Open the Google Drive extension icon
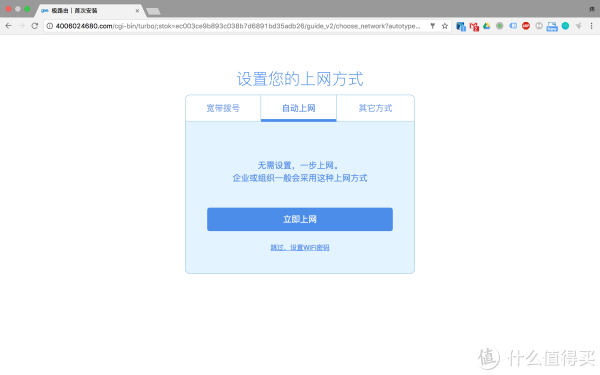Screen dimensions: 600x375 coord(486,26)
